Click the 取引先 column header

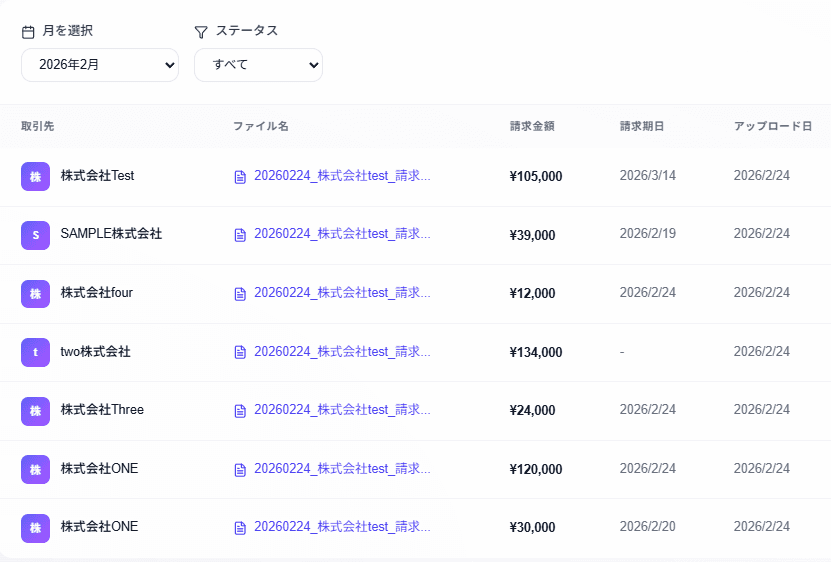38,126
